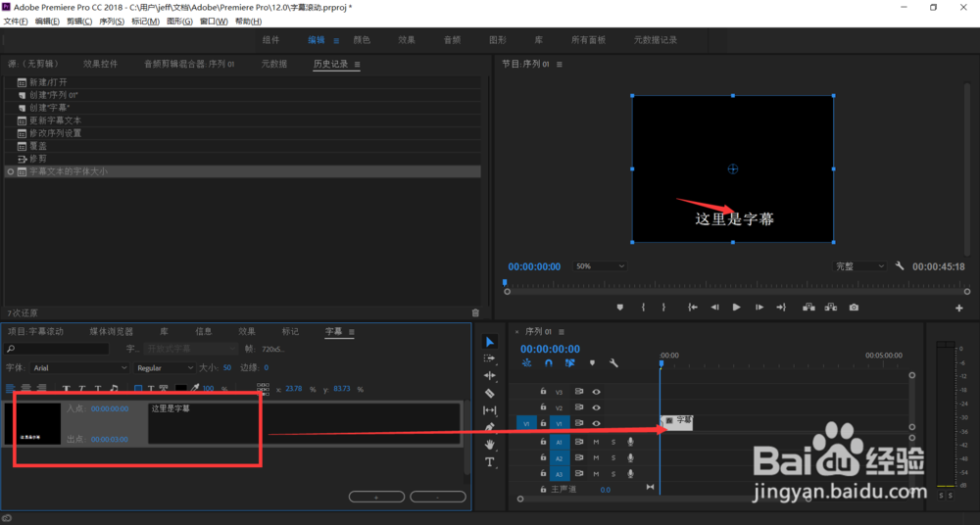Open the 节目 panel menu
Viewport: 980px width, 525px height.
(x=560, y=65)
